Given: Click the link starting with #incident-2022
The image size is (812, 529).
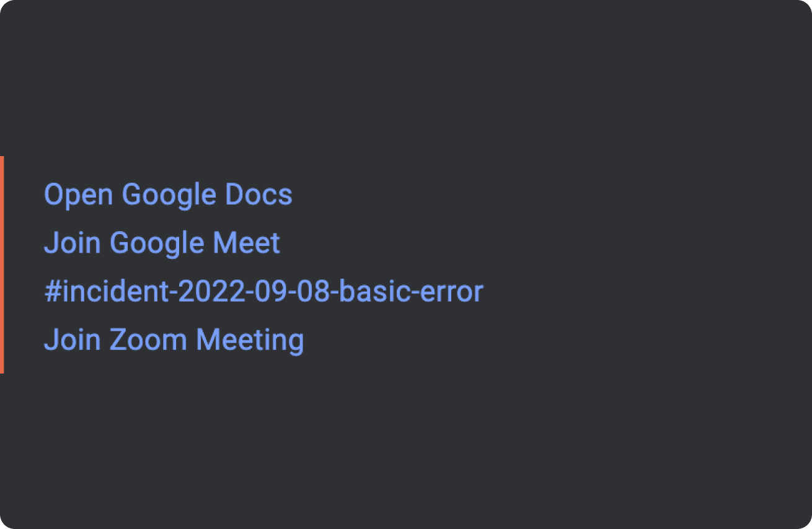Looking at the screenshot, I should [263, 292].
